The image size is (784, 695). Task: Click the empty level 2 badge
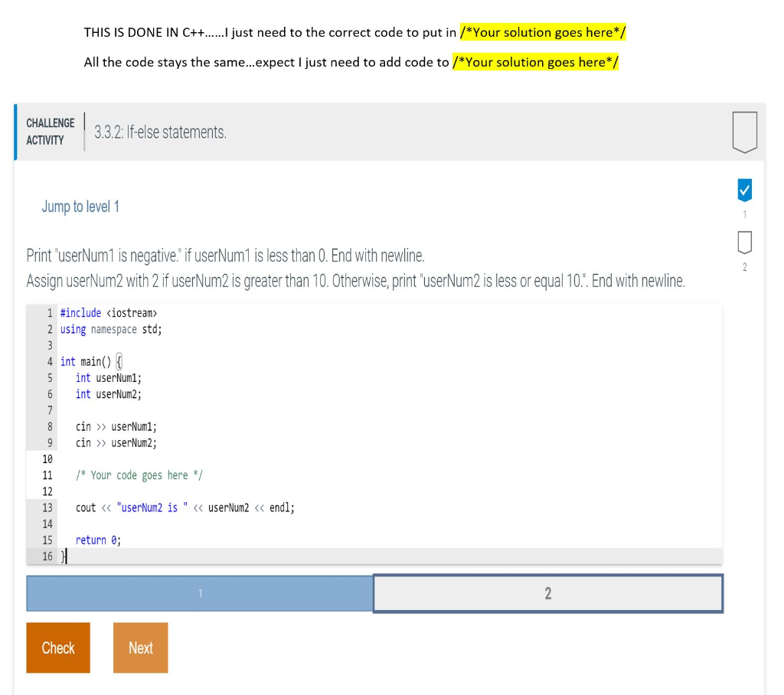coord(744,243)
